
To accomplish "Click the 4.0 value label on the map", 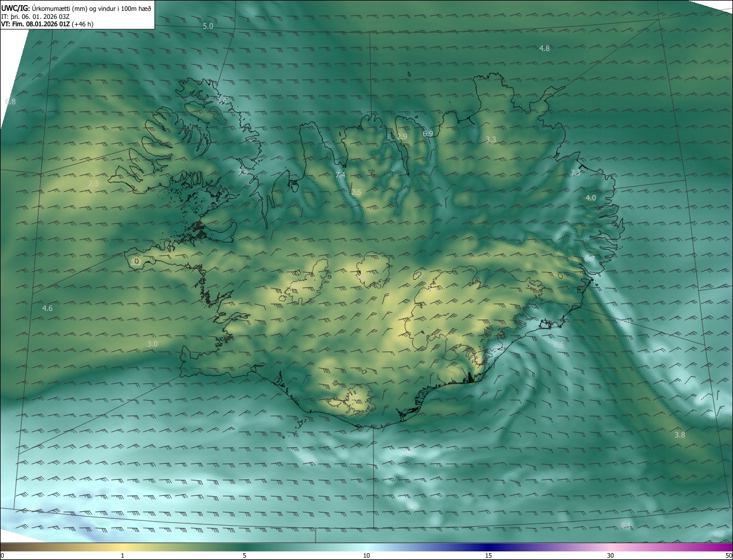I will click(x=590, y=198).
